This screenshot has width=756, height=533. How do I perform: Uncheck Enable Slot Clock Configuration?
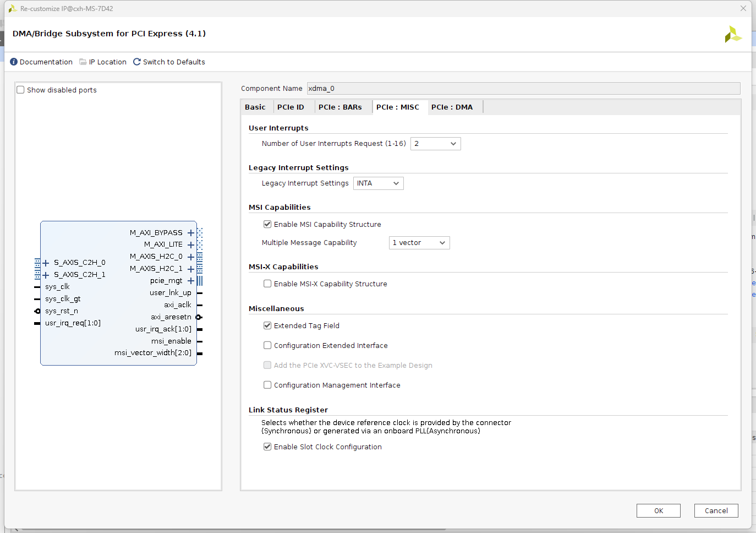(x=267, y=447)
